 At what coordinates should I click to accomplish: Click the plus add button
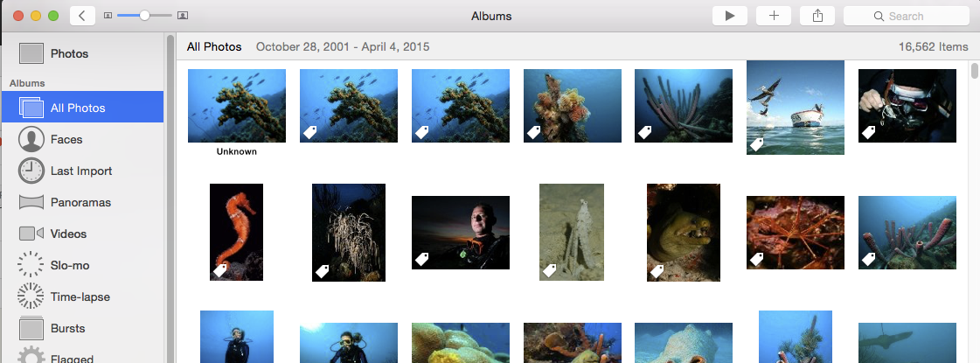tap(773, 16)
